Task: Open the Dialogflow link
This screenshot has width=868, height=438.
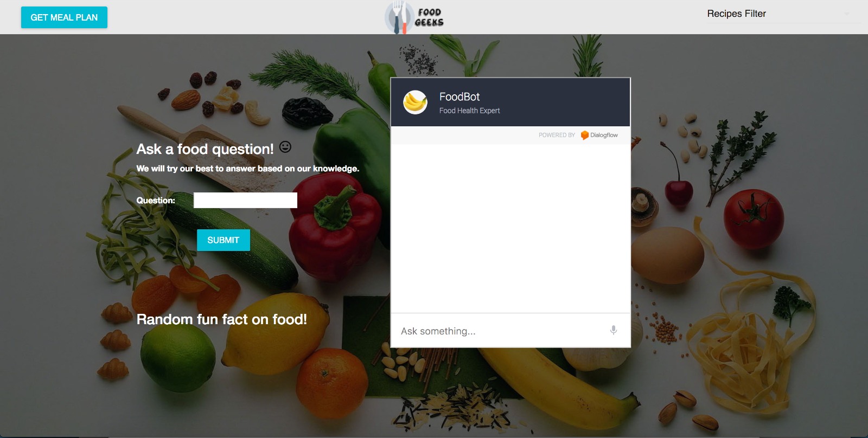Action: pyautogui.click(x=599, y=135)
